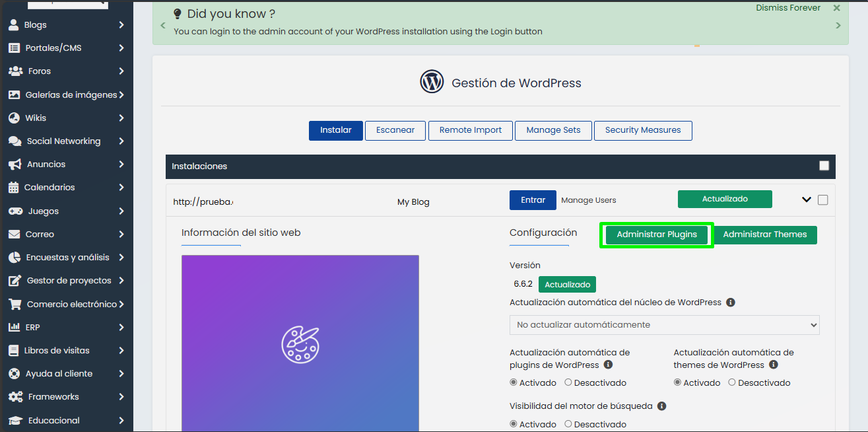Select Desactivado for themes auto-update

tap(732, 382)
